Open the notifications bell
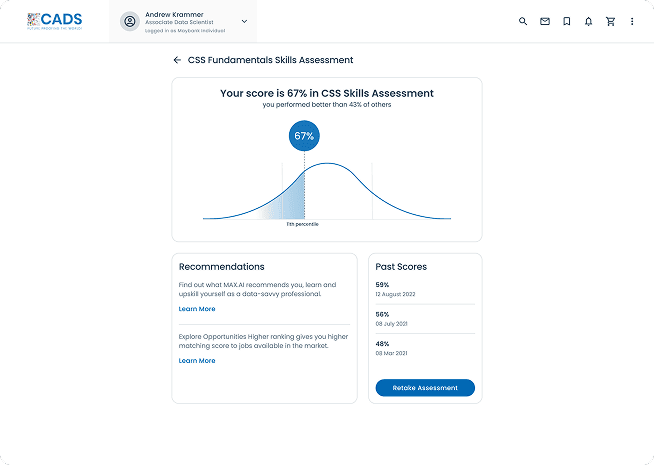654x466 pixels. tap(588, 21)
